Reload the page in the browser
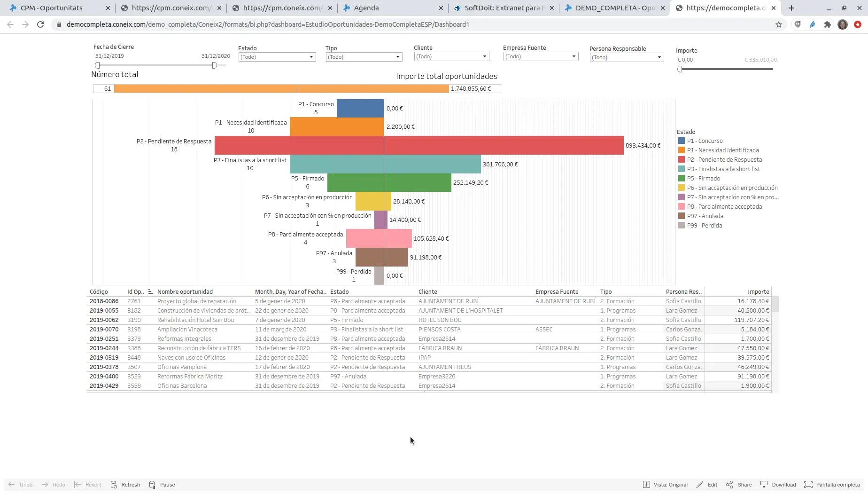 (40, 24)
